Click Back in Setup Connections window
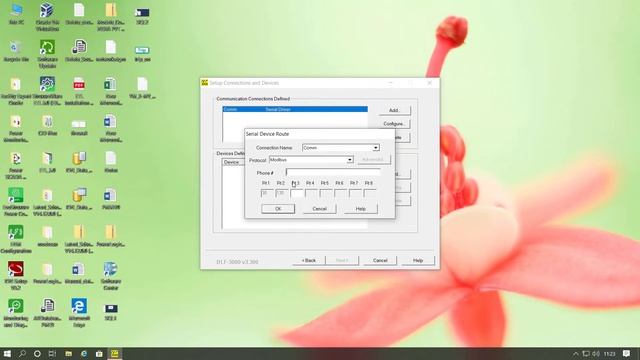The width and height of the screenshot is (640, 360). pyautogui.click(x=309, y=260)
